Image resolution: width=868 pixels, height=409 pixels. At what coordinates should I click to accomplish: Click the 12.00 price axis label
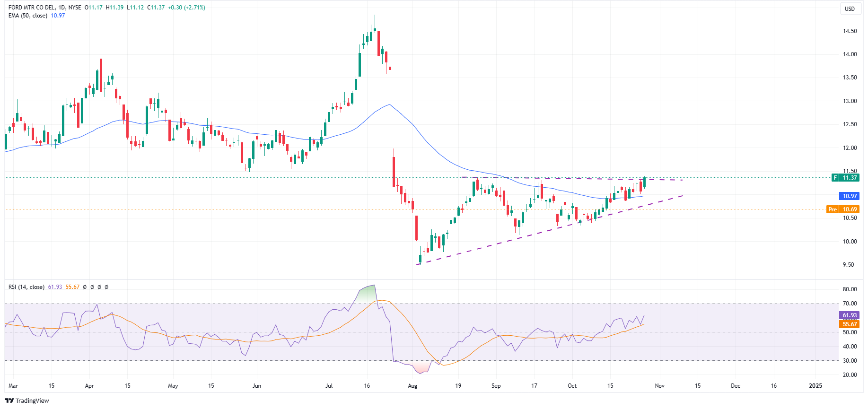point(850,148)
